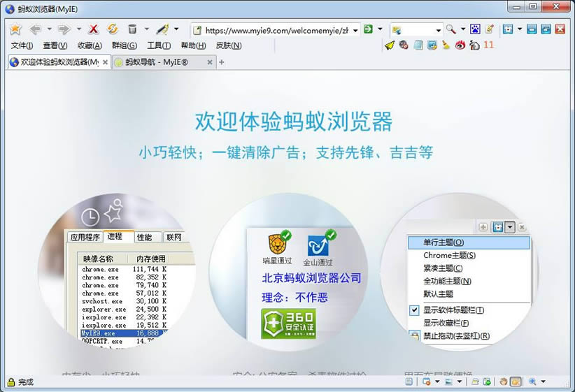
Task: Click the status bar printer icon
Action: (x=475, y=382)
